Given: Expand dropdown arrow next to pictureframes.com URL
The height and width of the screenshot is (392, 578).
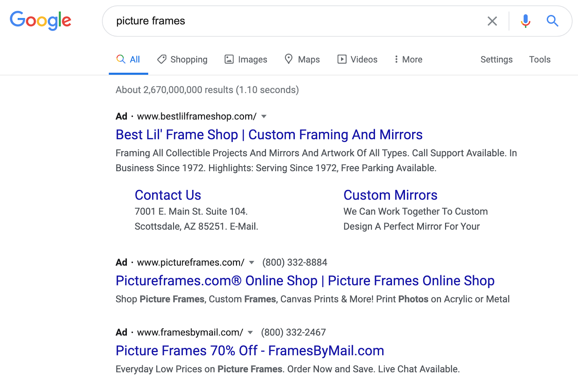Looking at the screenshot, I should pos(252,262).
